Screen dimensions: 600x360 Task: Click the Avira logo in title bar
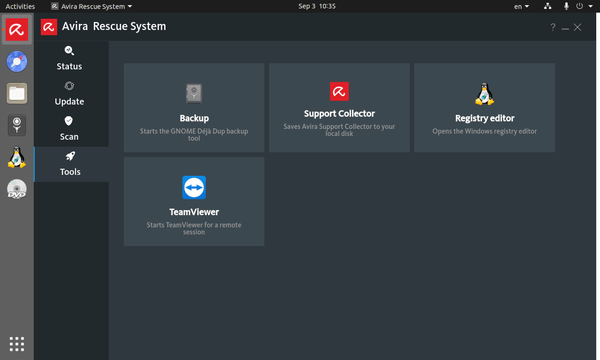click(49, 27)
